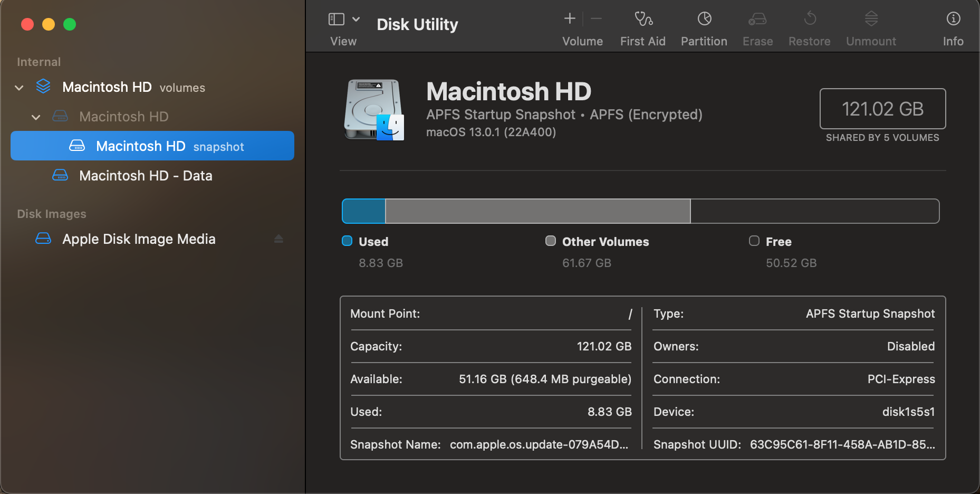Click the large Macintosh HD heading
980x494 pixels.
point(509,91)
